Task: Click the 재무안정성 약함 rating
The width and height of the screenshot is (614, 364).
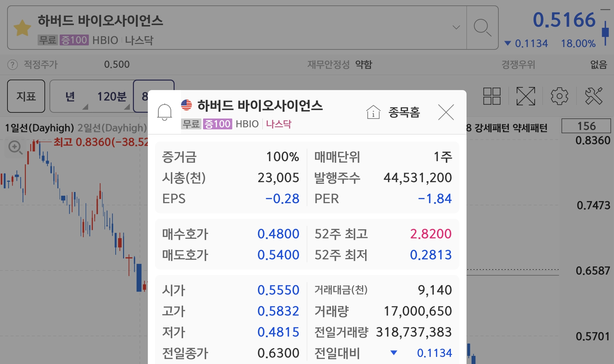Action: pyautogui.click(x=364, y=64)
